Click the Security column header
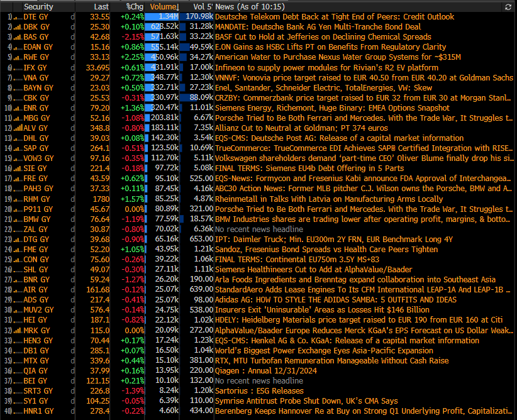Screen dimensions: 517x420 (x=38, y=6)
